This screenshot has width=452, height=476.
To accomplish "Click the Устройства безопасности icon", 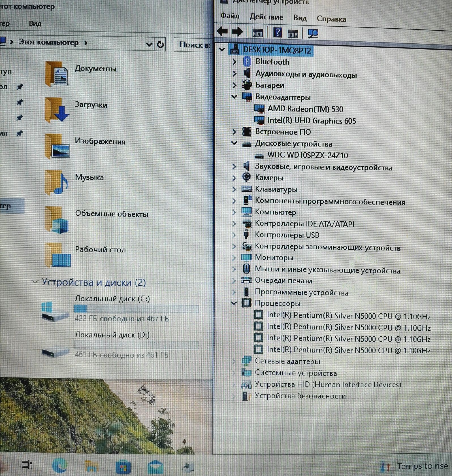I will [247, 396].
